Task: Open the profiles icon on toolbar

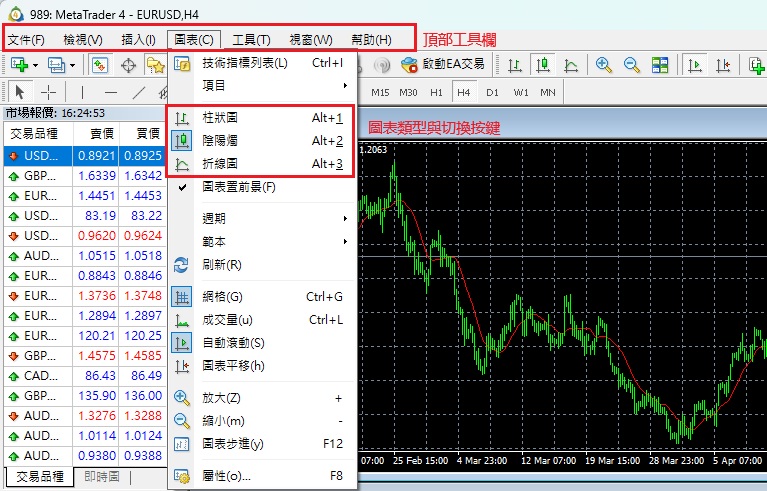Action: [56, 65]
